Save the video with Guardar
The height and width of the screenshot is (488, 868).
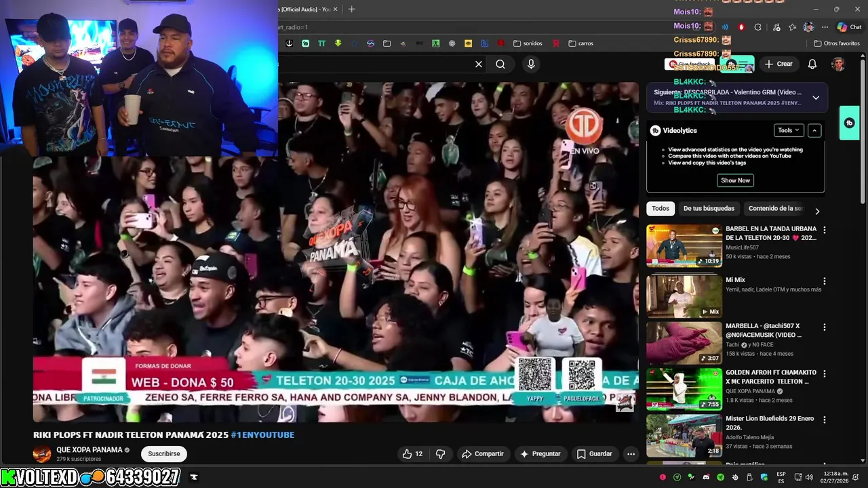pos(595,454)
